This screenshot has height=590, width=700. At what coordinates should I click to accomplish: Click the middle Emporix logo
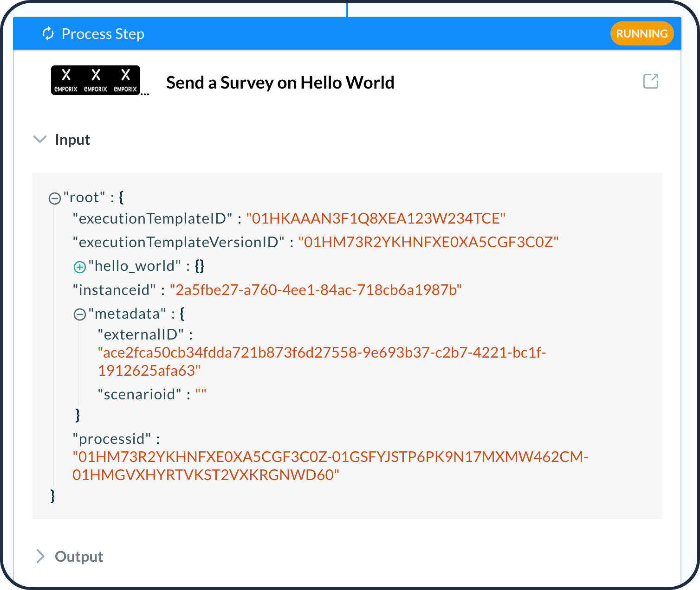pos(96,80)
